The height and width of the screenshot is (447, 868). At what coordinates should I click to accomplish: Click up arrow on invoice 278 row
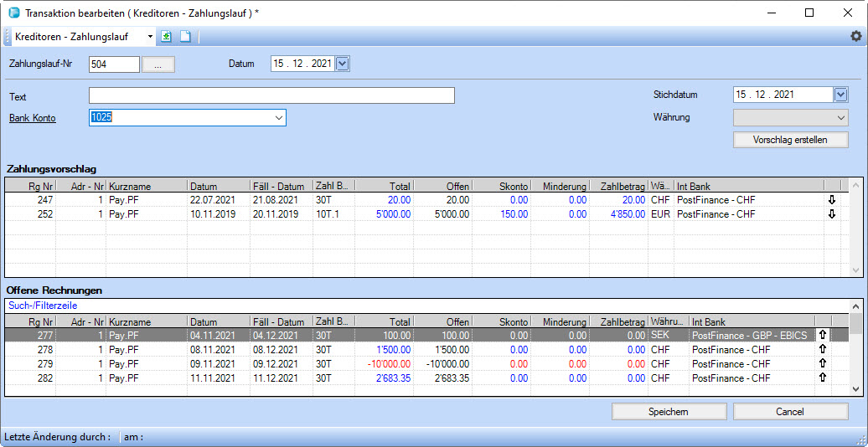point(822,350)
